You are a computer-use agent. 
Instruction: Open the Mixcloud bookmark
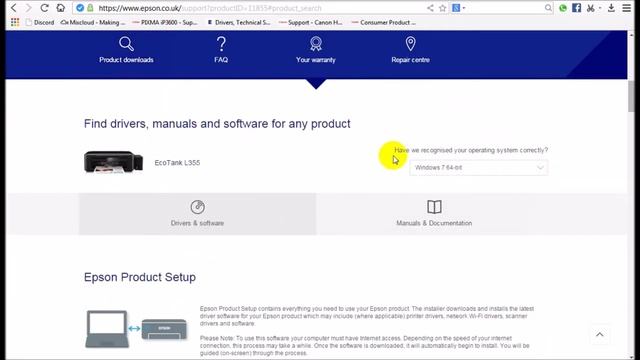click(93, 22)
